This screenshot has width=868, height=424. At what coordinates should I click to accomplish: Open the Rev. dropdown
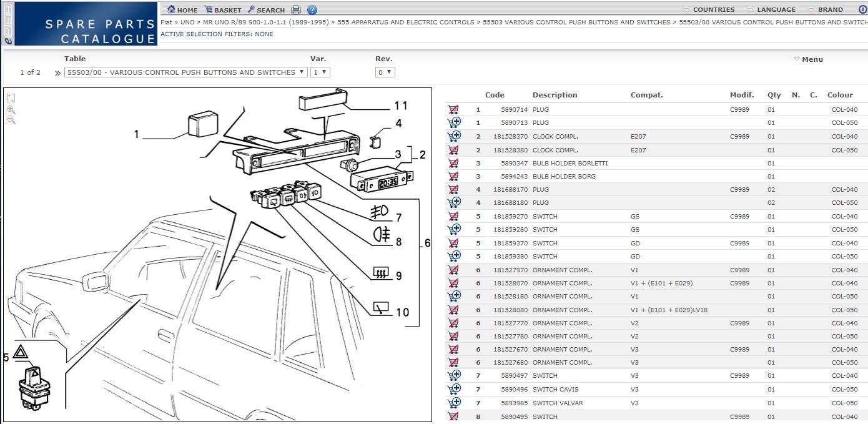pyautogui.click(x=385, y=72)
